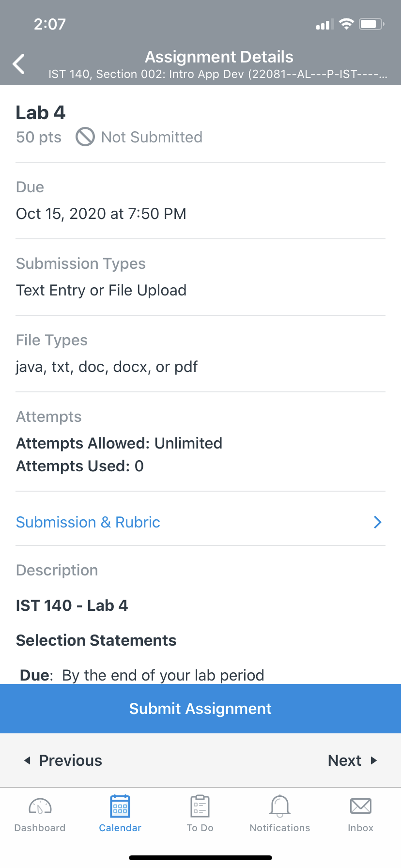The height and width of the screenshot is (868, 401).
Task: Click the Submit Assignment button
Action: (200, 709)
